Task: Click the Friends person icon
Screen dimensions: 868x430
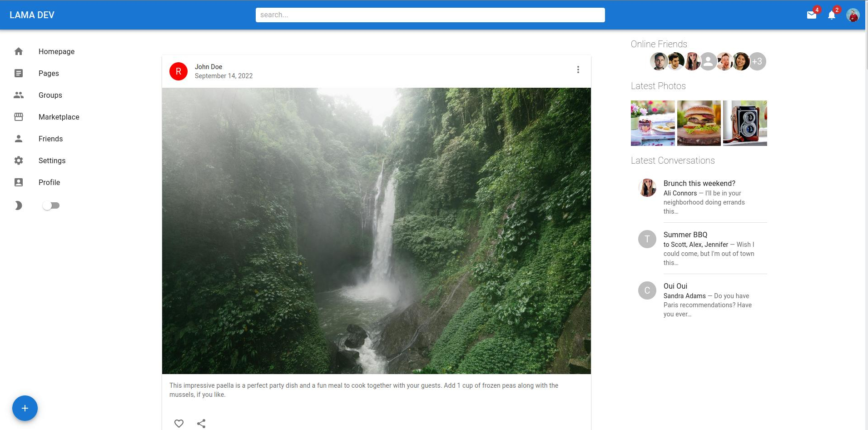Action: point(19,139)
